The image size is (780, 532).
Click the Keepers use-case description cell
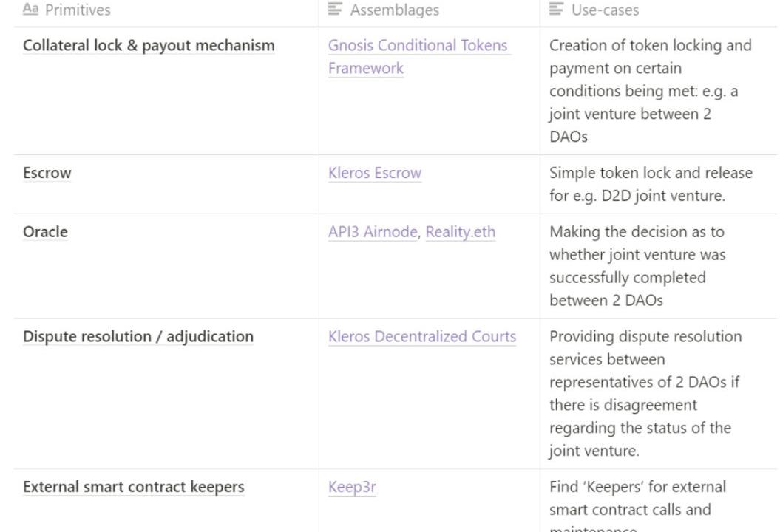(659, 501)
